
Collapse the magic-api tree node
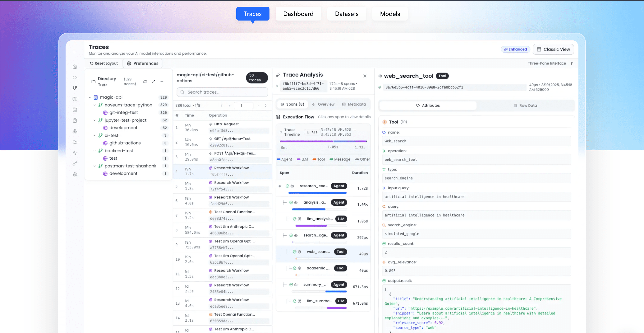tap(90, 97)
